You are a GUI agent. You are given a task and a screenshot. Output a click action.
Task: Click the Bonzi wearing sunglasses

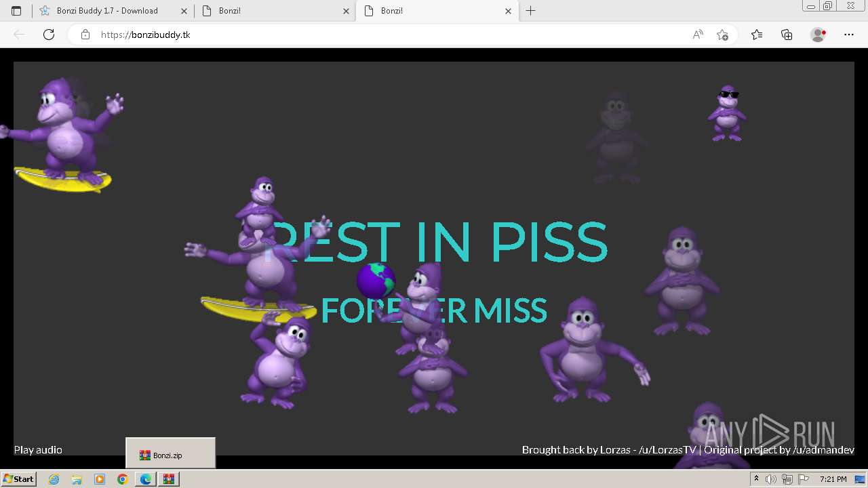click(x=727, y=114)
